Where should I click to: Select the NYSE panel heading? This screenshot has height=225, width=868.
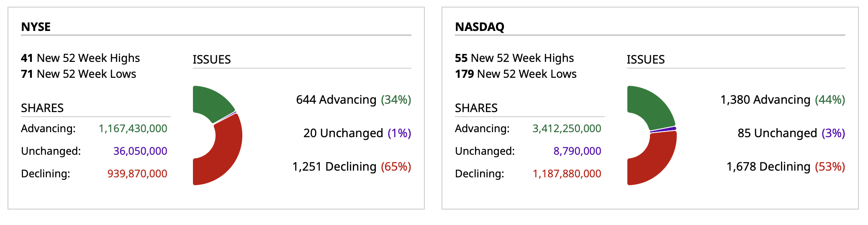[x=36, y=27]
